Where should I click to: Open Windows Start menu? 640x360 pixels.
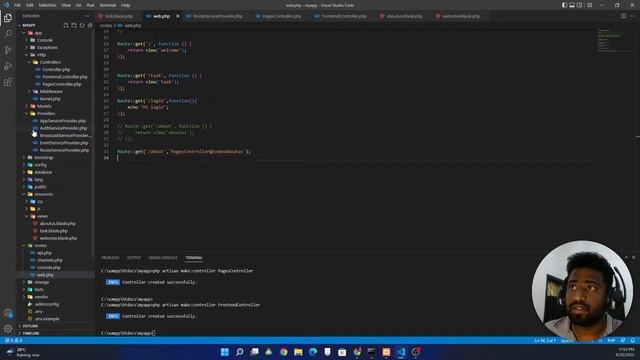coord(224,352)
